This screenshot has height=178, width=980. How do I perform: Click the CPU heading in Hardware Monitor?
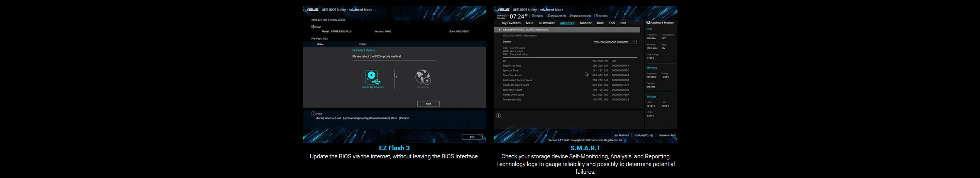(x=649, y=29)
